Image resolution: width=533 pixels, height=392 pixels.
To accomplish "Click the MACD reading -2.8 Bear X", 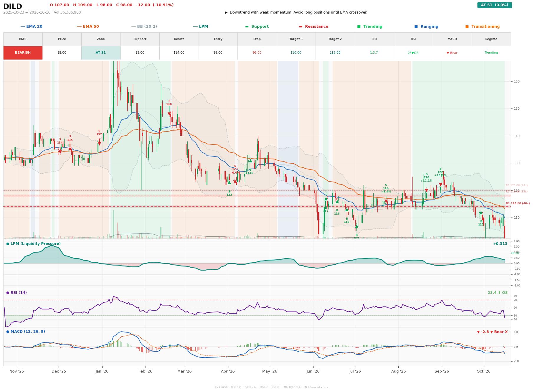I will click(x=492, y=332).
